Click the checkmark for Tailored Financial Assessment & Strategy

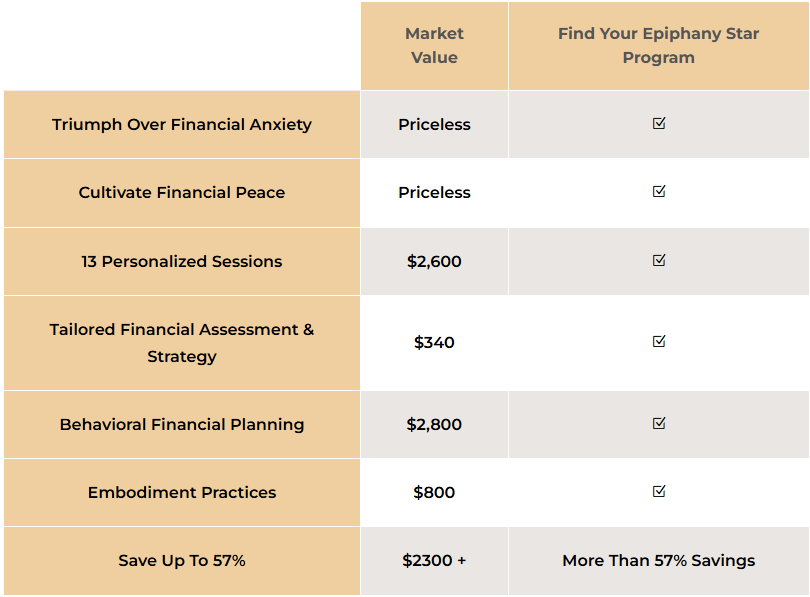(x=659, y=341)
